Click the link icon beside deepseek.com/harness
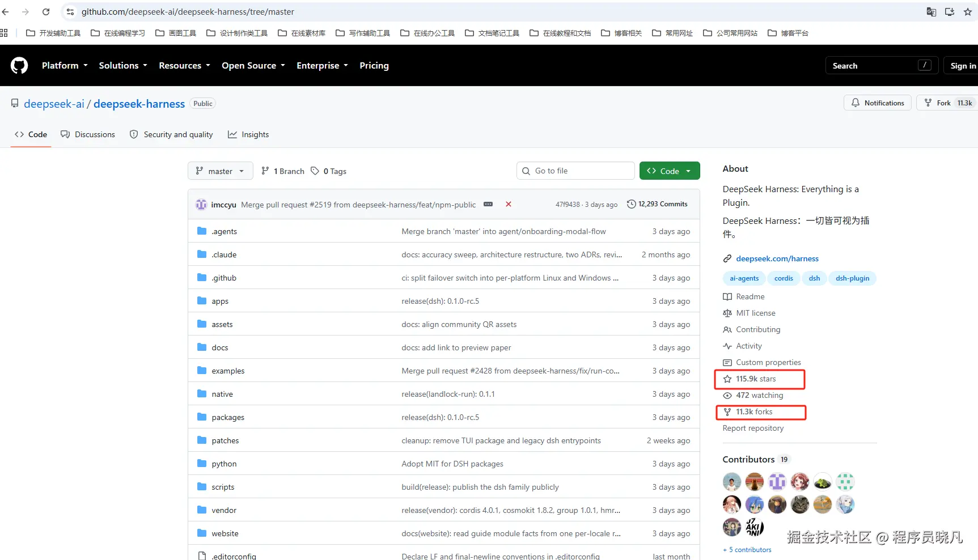Screen dimensions: 978x560 [727, 258]
